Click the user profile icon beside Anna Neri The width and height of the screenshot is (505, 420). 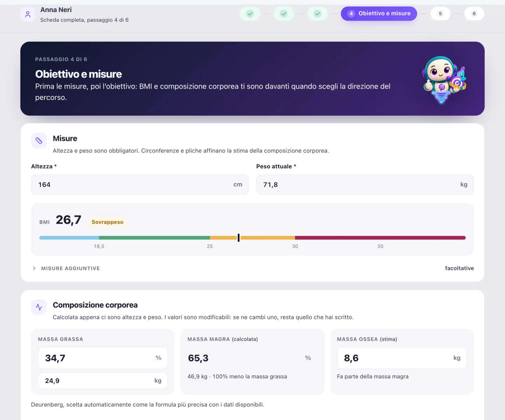pyautogui.click(x=28, y=14)
